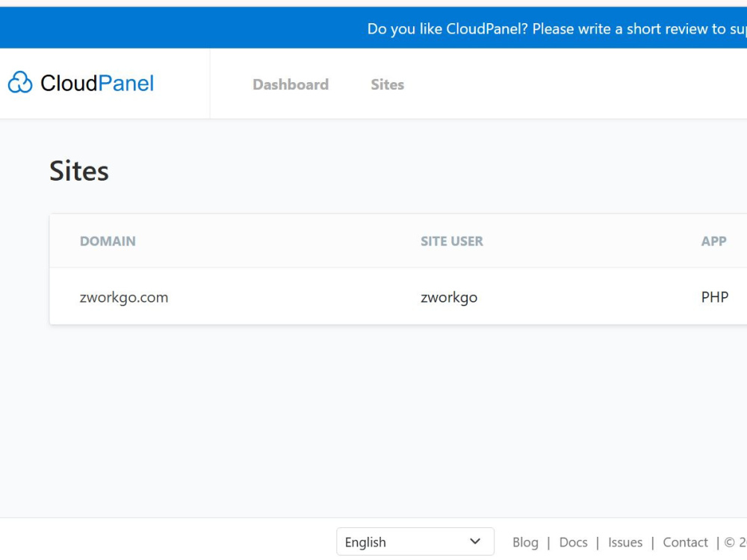Click the DOMAIN column header
The width and height of the screenshot is (747, 560).
(x=108, y=241)
